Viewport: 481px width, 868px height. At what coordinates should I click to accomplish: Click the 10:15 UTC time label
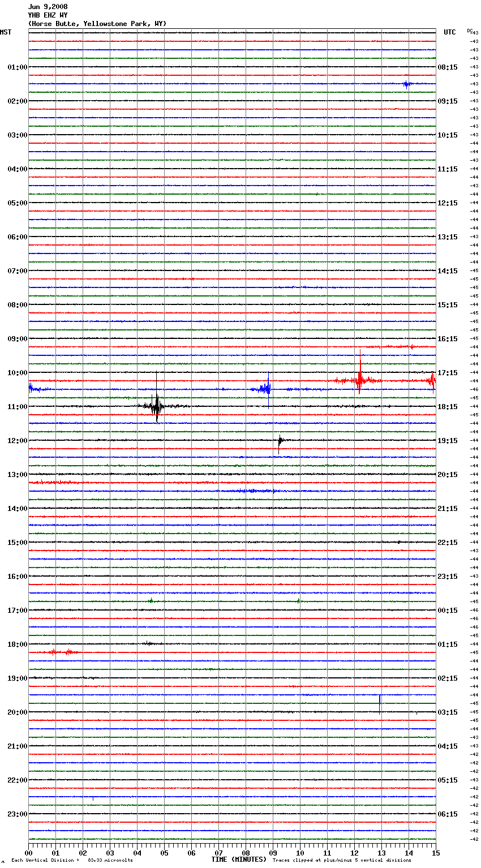click(x=448, y=135)
